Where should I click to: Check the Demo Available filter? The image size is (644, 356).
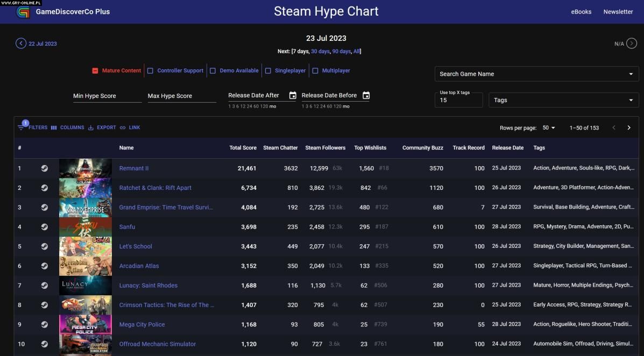click(x=213, y=70)
